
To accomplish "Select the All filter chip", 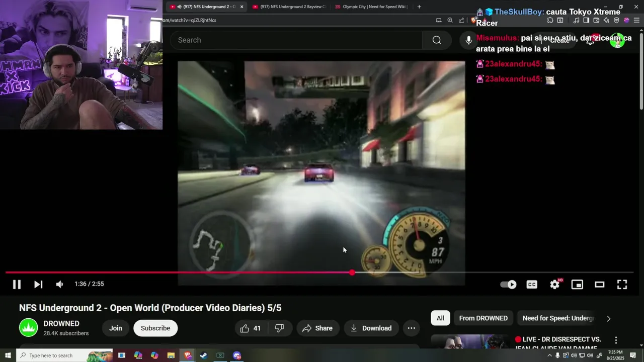I will point(440,318).
